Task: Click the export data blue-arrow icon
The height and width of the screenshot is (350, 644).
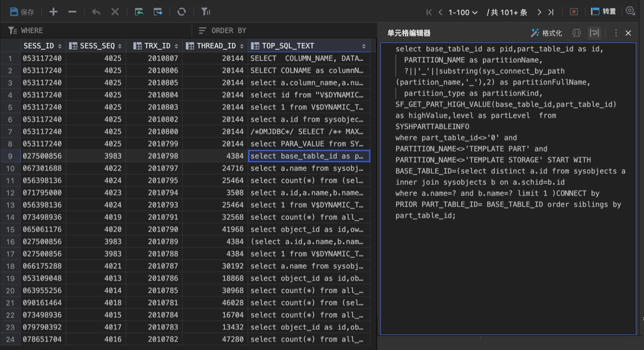Action: tap(158, 12)
